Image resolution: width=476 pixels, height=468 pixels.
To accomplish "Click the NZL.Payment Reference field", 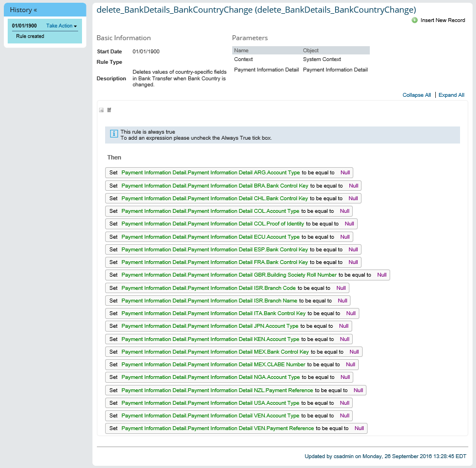I will coord(217,390).
